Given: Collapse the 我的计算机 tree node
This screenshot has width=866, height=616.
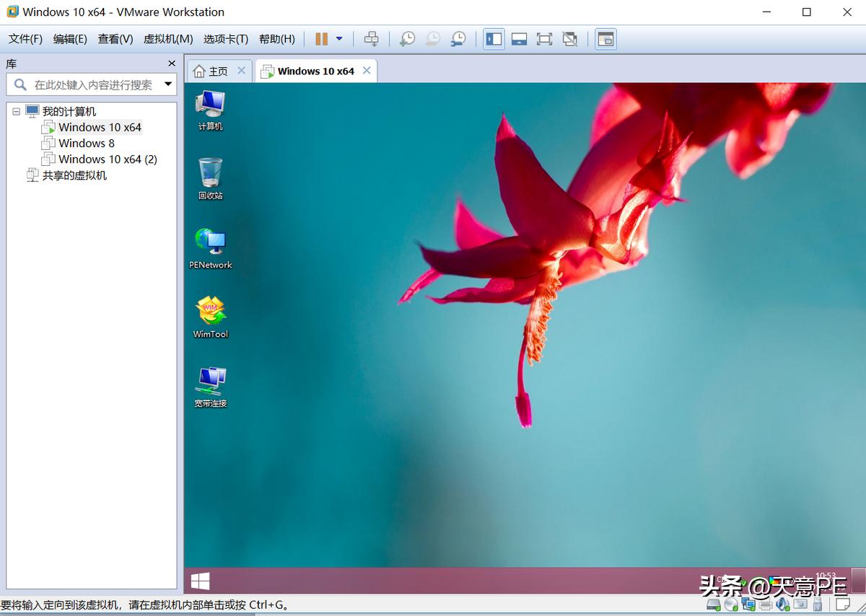Looking at the screenshot, I should (x=17, y=112).
